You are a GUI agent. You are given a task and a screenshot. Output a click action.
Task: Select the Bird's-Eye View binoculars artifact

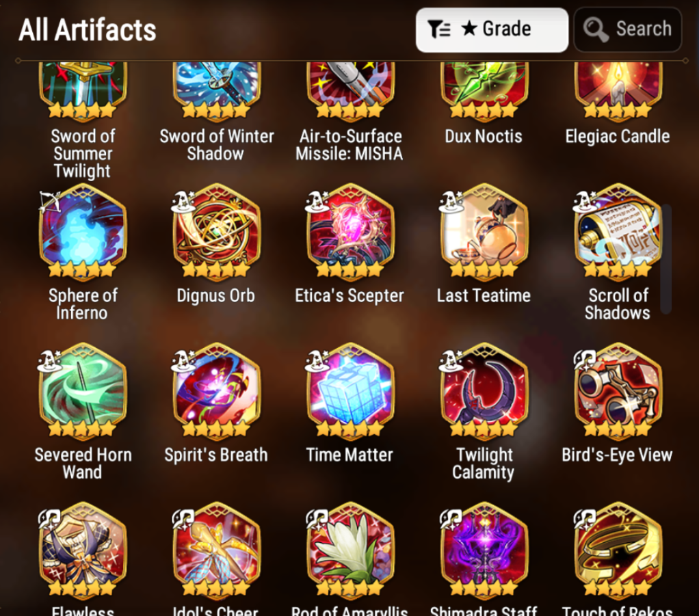pyautogui.click(x=618, y=392)
